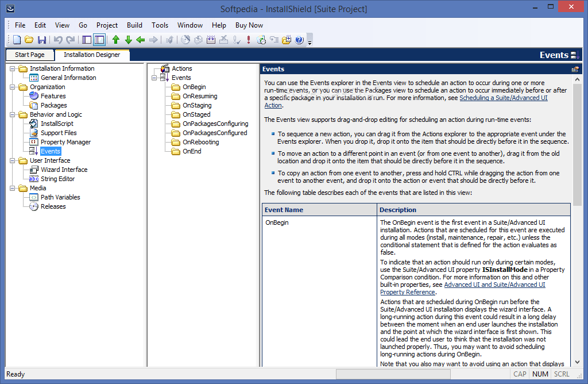Image resolution: width=588 pixels, height=384 pixels.
Task: Click the stacked layers build icon
Action: tap(198, 40)
